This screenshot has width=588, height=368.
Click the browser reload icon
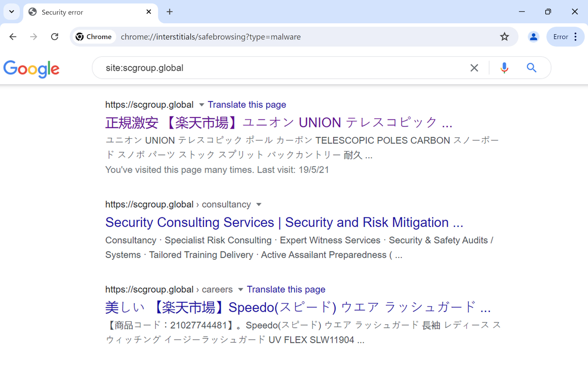(x=54, y=36)
